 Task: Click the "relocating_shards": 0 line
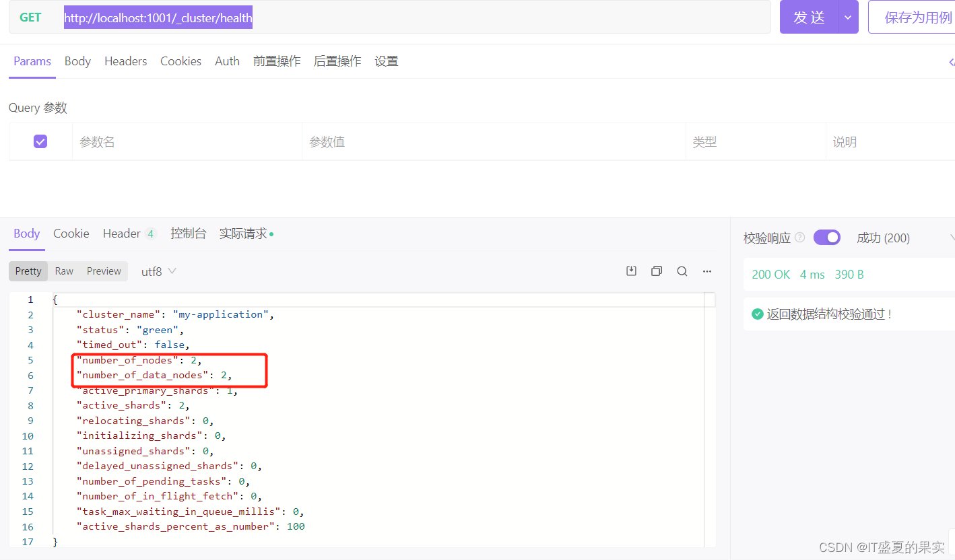coord(145,421)
